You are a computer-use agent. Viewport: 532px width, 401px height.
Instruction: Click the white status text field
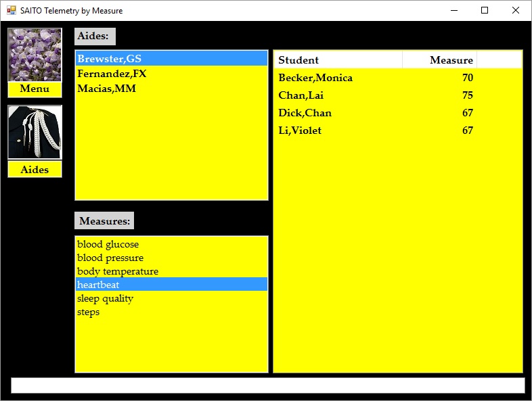pyautogui.click(x=267, y=385)
